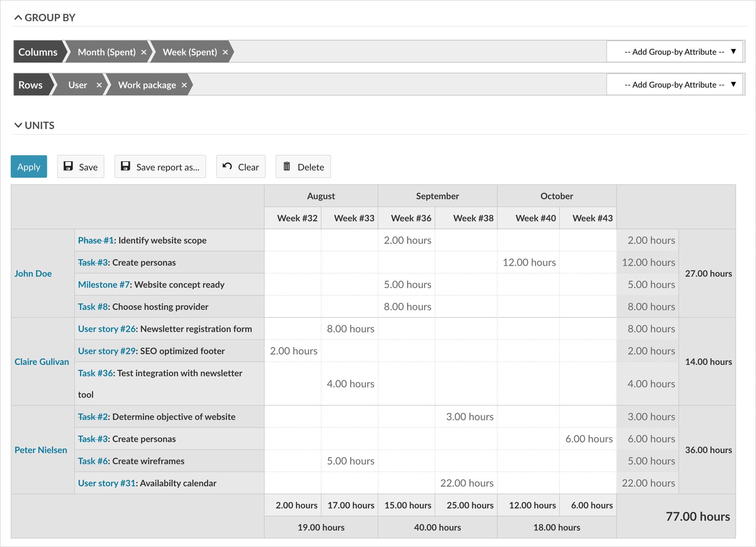Open the Columns Add Group-by Attribute dropdown
This screenshot has width=756, height=547.
[674, 51]
